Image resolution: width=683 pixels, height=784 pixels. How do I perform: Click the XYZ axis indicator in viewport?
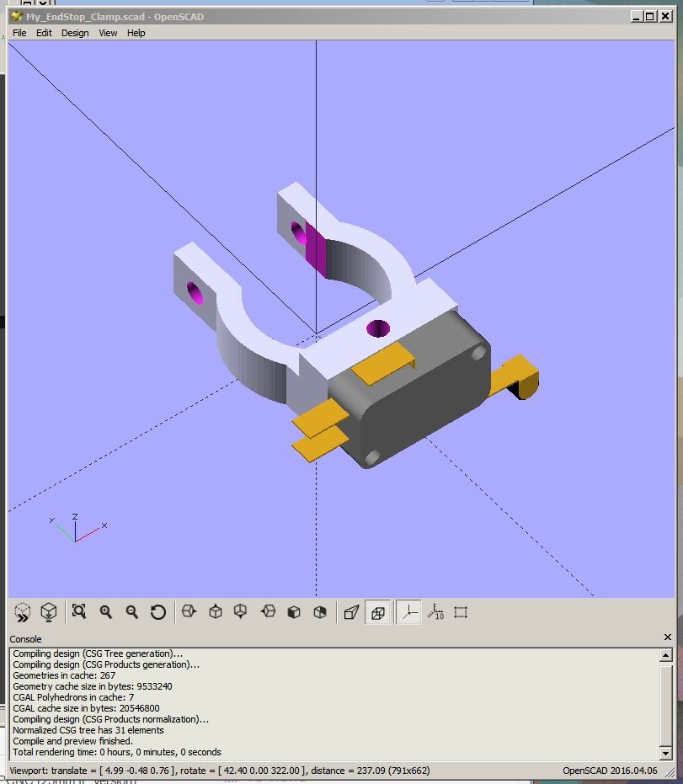pos(77,528)
